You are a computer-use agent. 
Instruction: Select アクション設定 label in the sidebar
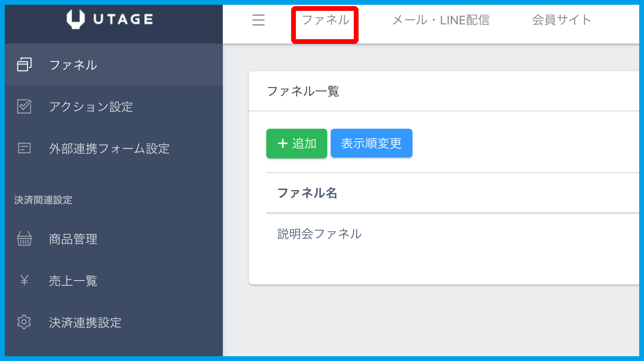(x=91, y=107)
